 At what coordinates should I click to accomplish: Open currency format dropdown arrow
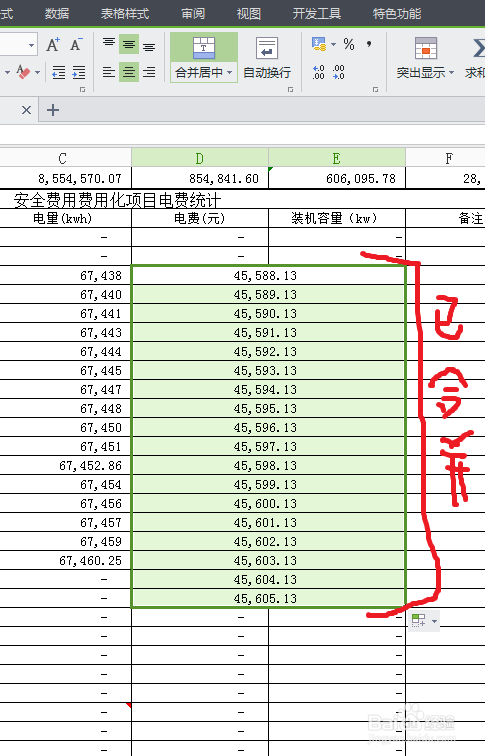334,44
